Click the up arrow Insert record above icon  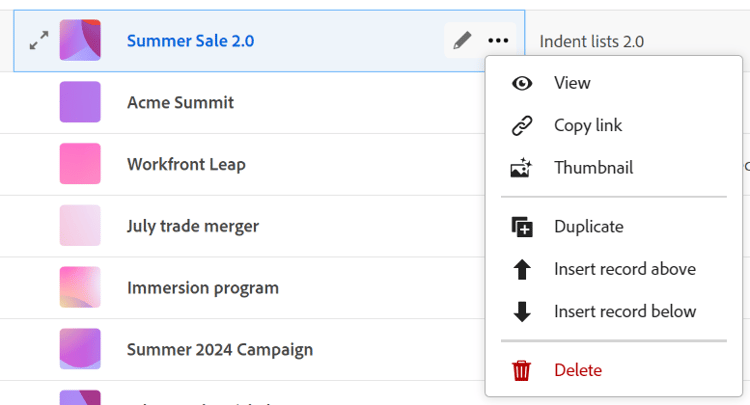522,269
